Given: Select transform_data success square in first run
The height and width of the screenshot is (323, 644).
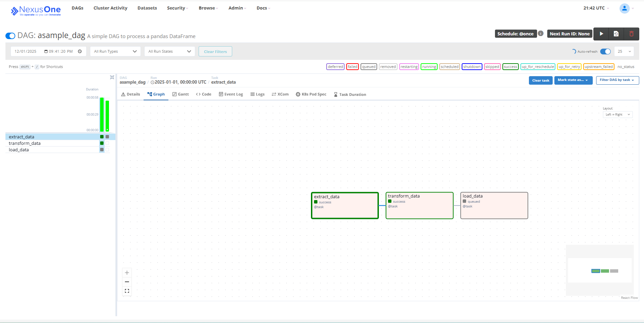Looking at the screenshot, I should point(102,143).
